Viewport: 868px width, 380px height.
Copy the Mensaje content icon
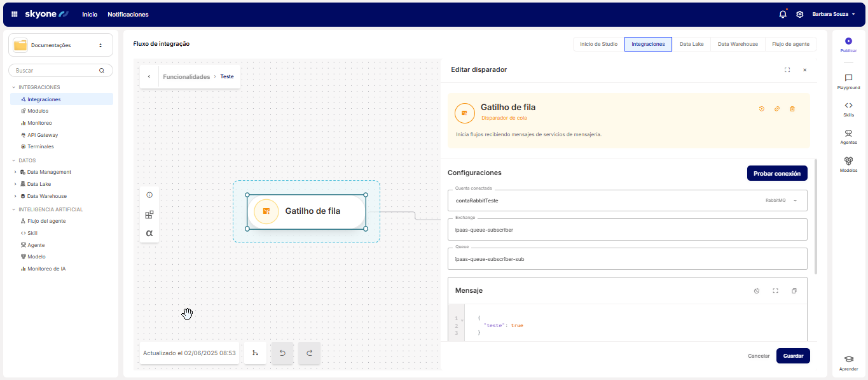[x=794, y=291]
